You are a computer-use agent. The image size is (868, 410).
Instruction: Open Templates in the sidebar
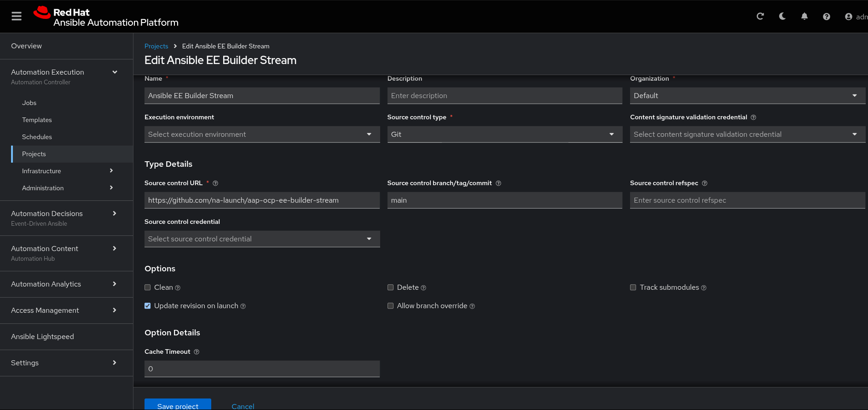coord(37,120)
